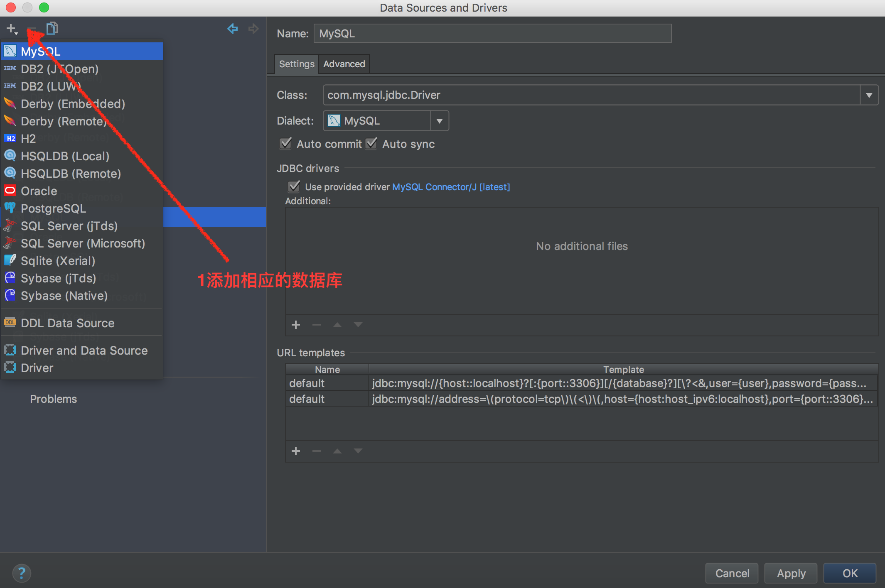Click the duplicate data source icon
Image resolution: width=885 pixels, height=588 pixels.
[x=52, y=28]
